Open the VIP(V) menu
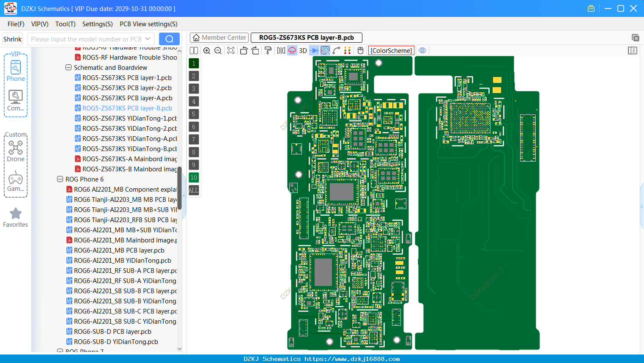 [40, 24]
